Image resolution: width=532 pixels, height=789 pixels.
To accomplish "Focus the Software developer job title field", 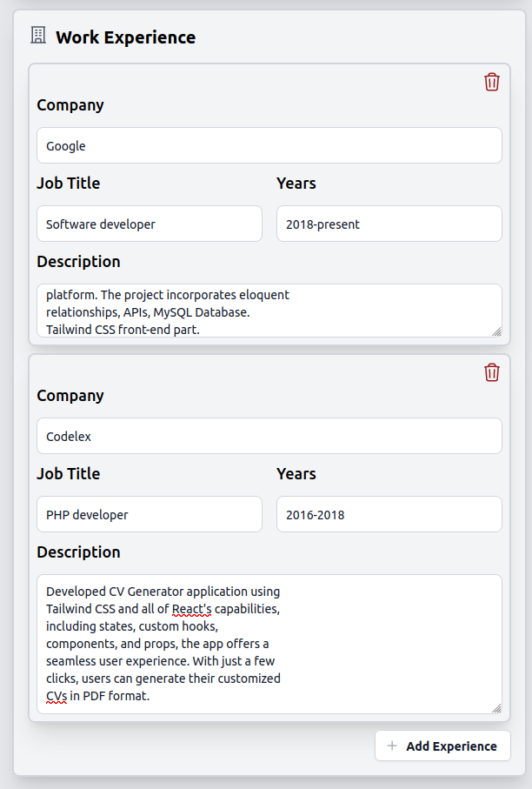I will pos(149,224).
